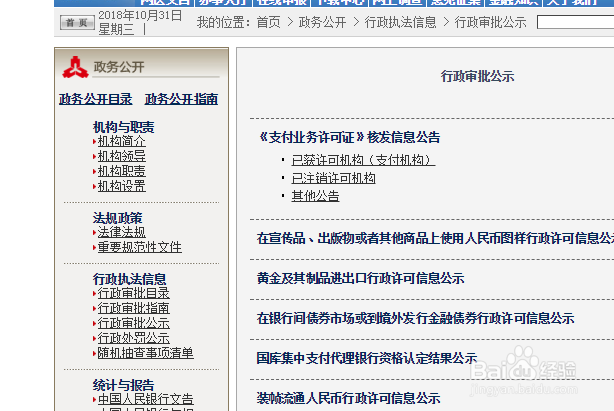This screenshot has height=411, width=614.
Task: Go to 政务公开 in the breadcrumb
Action: point(322,22)
